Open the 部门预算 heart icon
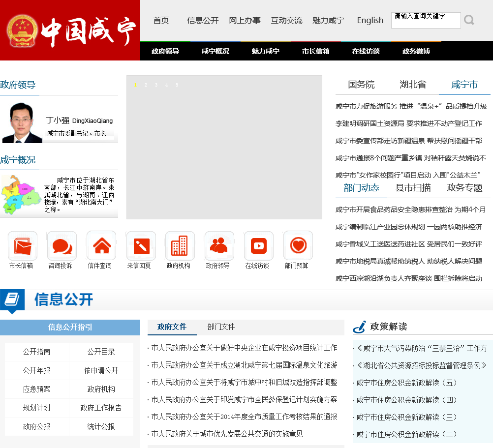Screen dimensions: 493x448 click(x=298, y=246)
